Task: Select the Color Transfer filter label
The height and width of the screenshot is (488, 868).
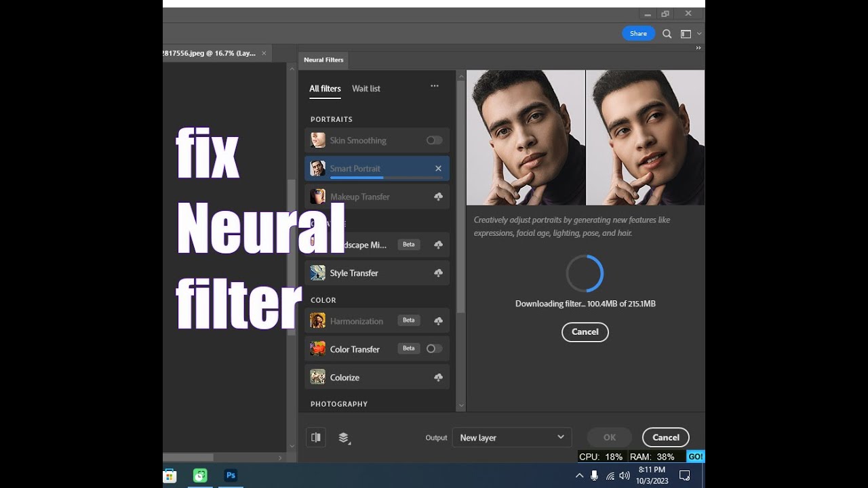Action: pyautogui.click(x=355, y=349)
